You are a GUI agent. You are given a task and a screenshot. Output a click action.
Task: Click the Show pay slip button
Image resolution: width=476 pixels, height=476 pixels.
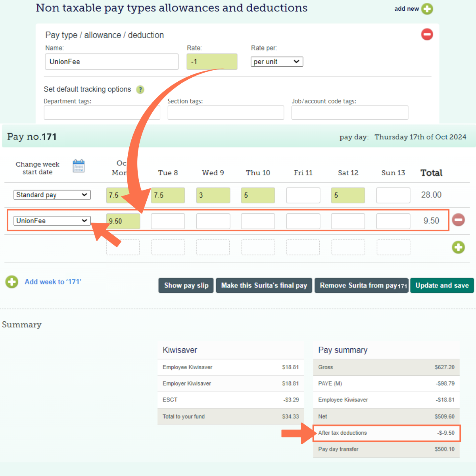(186, 285)
